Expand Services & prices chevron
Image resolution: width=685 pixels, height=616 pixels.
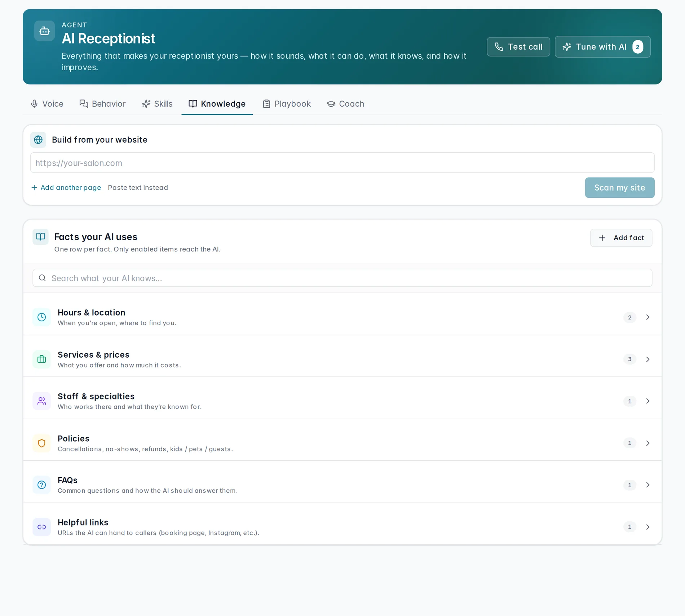648,359
